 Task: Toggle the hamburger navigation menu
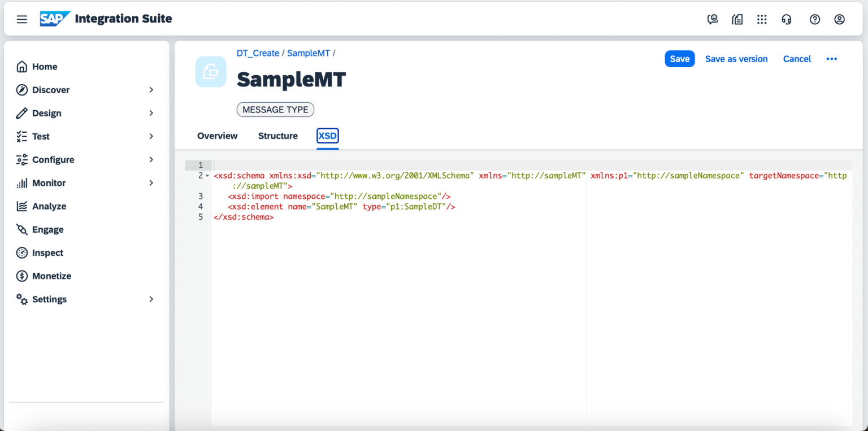pos(22,19)
